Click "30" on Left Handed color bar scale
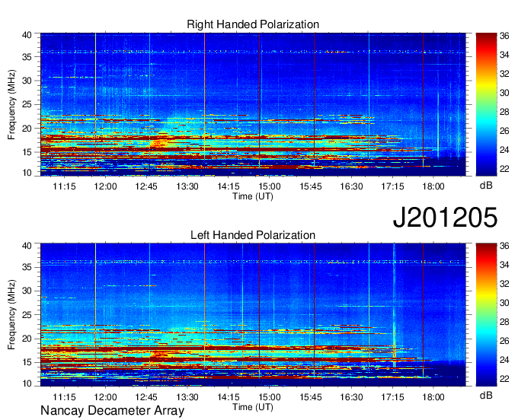Viewport: 518px width, 420px height. pos(504,303)
